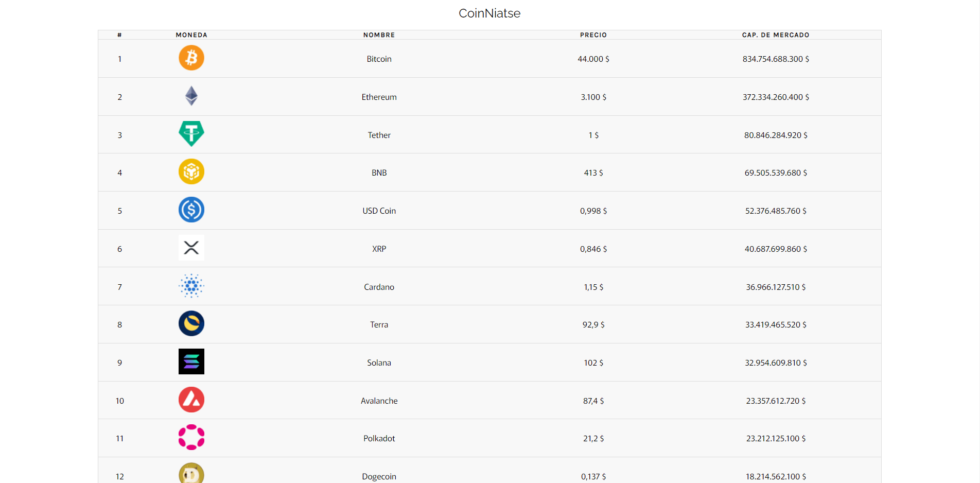Select the blue USD Coin icon
The height and width of the screenshot is (483, 980).
tap(191, 210)
